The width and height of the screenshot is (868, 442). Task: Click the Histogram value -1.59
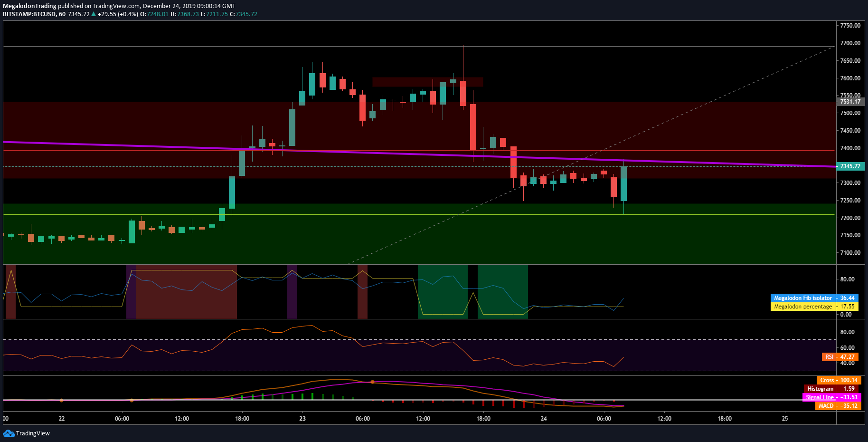point(848,389)
